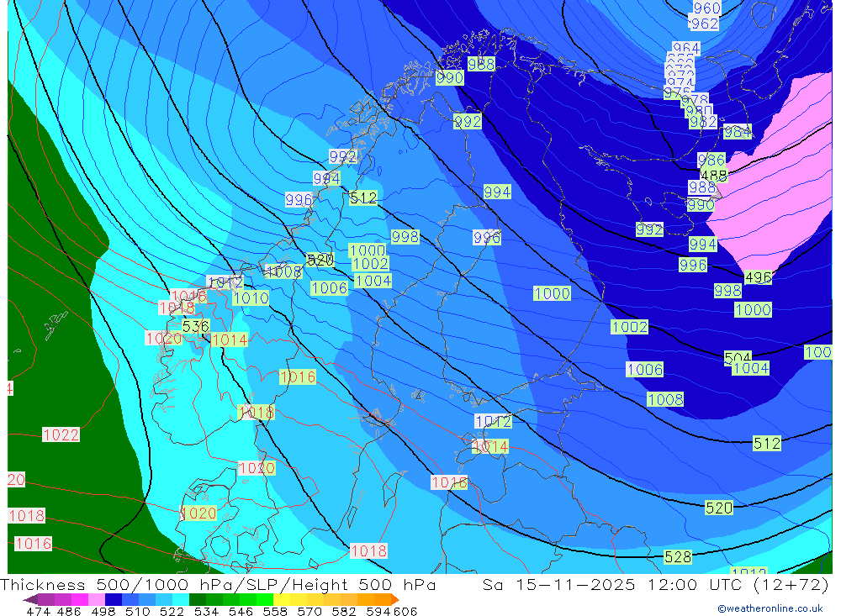Click the '962' pressure label

click(x=704, y=24)
